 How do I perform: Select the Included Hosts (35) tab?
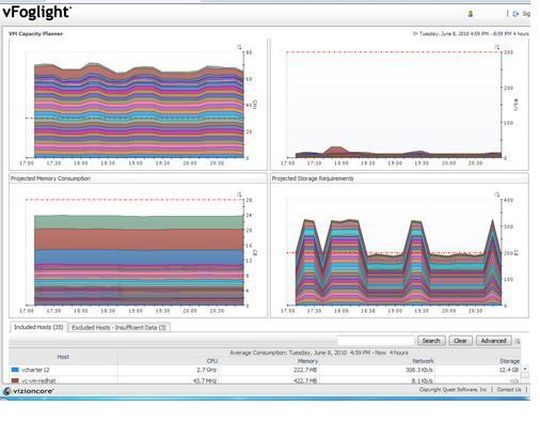38,327
